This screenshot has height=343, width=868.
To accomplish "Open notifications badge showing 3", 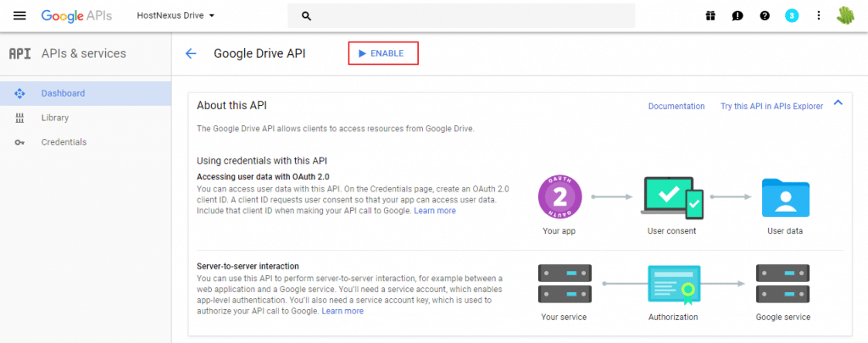I will click(792, 15).
